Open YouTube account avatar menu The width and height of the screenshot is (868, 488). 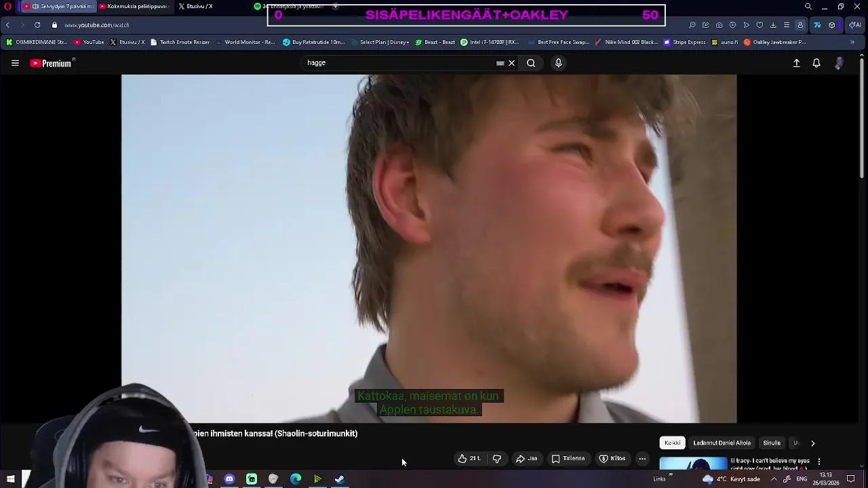coord(840,63)
